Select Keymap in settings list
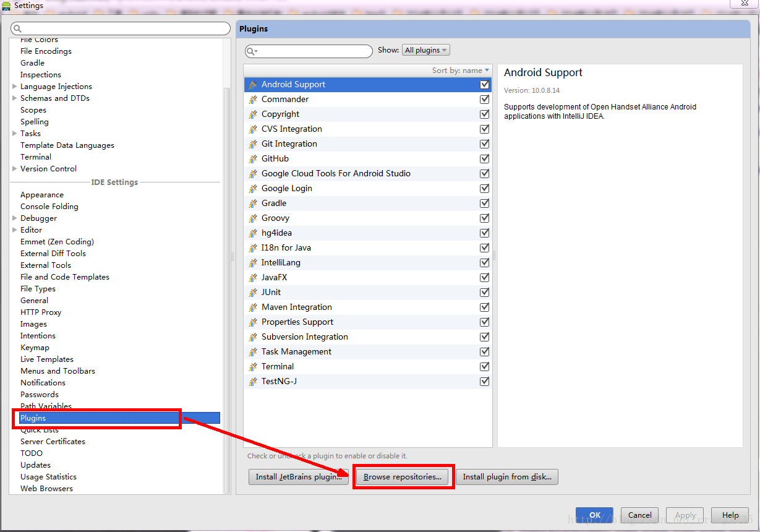The image size is (760, 532). click(35, 348)
